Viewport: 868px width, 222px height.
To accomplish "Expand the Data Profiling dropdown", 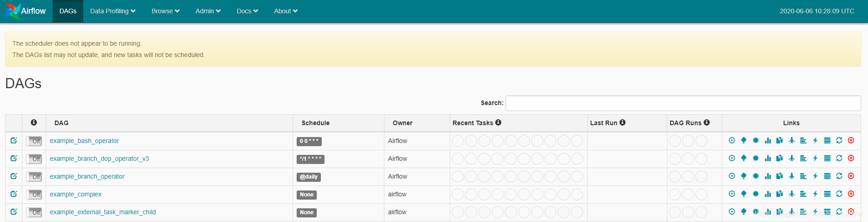I will (x=113, y=11).
